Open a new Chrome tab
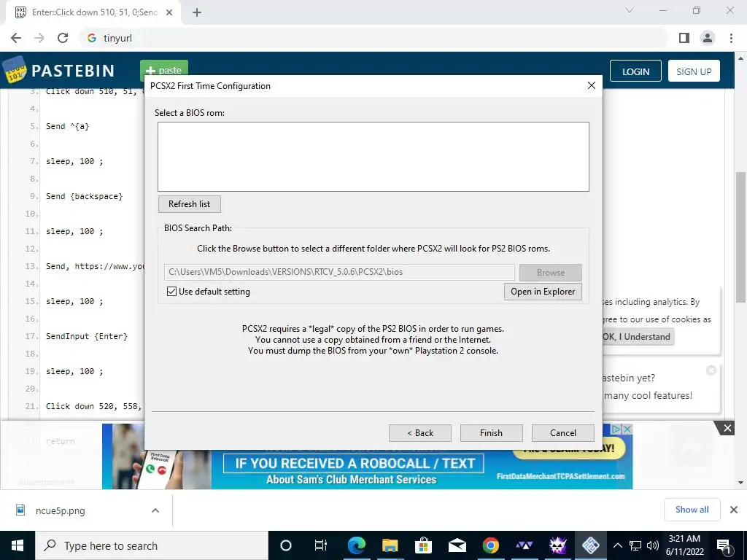Image resolution: width=747 pixels, height=560 pixels. coord(197,13)
